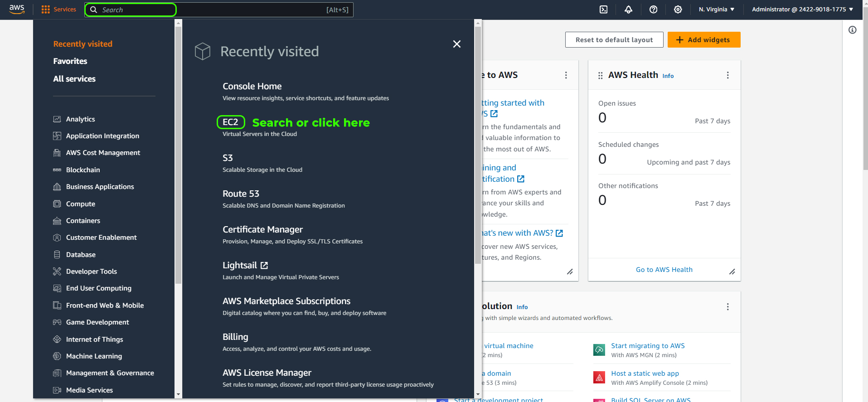Click Go to AWS Health
The height and width of the screenshot is (402, 868).
664,270
